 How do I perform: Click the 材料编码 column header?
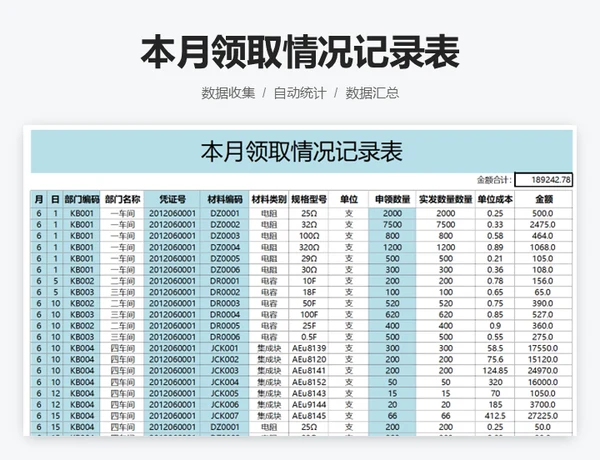tap(225, 199)
